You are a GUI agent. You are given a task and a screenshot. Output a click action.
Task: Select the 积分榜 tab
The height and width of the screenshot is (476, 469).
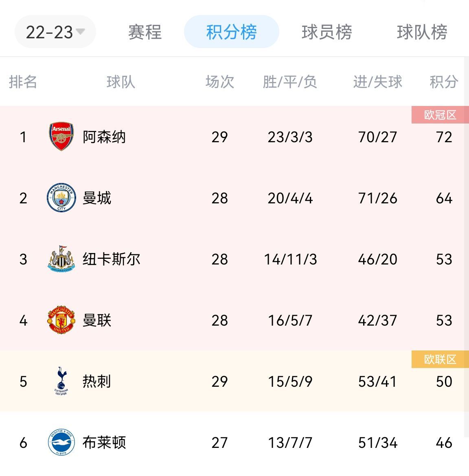click(x=231, y=32)
